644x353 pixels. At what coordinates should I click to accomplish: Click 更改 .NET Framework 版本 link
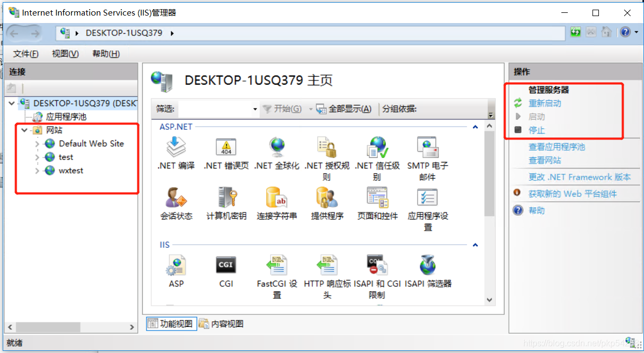(580, 177)
